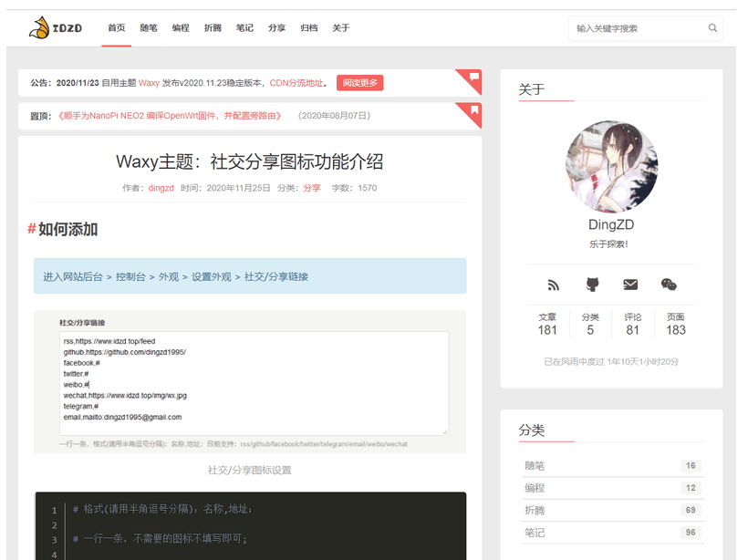Image resolution: width=748 pixels, height=560 pixels.
Task: Click the date text 2020年11月25日
Action: coord(238,188)
